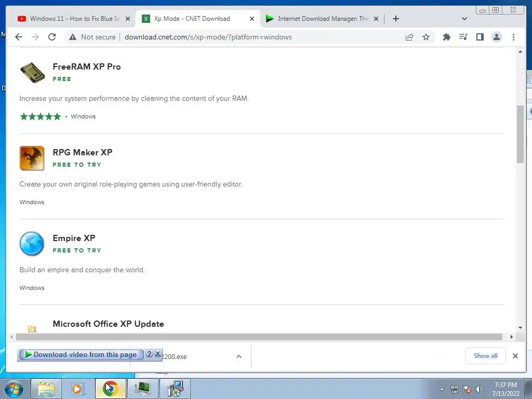
Task: Close the downloads bar
Action: 515,356
